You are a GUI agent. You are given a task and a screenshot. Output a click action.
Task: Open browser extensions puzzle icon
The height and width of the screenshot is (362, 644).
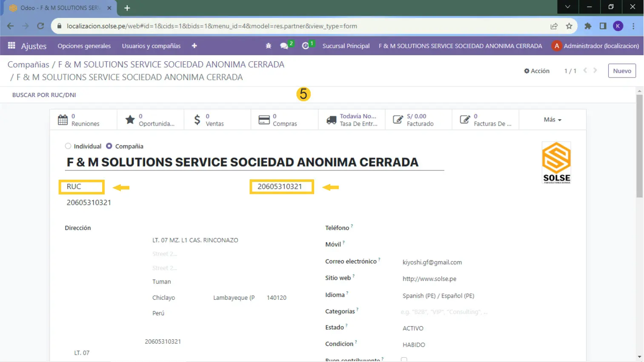[588, 26]
